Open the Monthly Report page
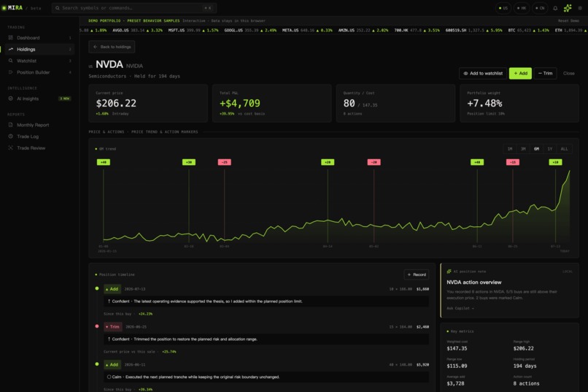The image size is (588, 392). pos(39,125)
